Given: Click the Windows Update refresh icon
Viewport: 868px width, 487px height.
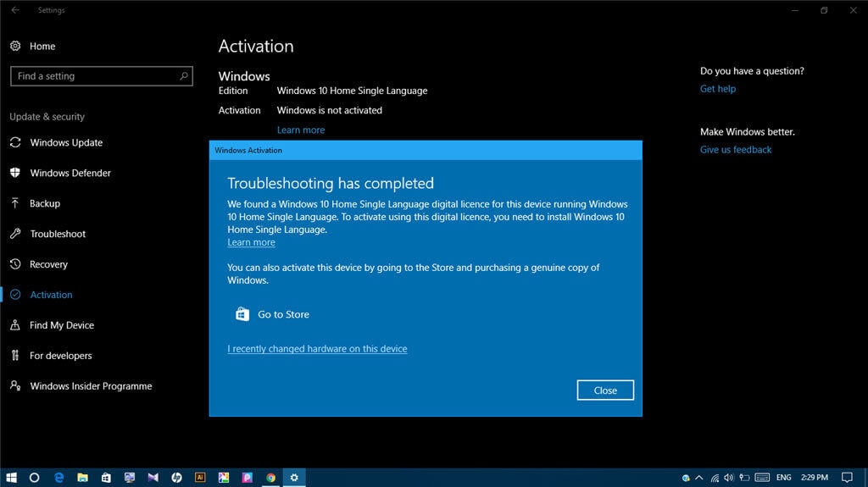Looking at the screenshot, I should tap(15, 142).
